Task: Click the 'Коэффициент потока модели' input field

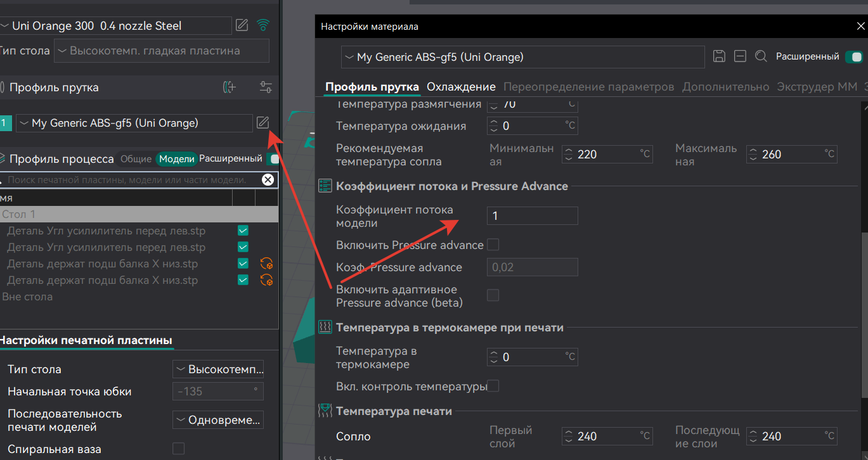Action: (532, 216)
